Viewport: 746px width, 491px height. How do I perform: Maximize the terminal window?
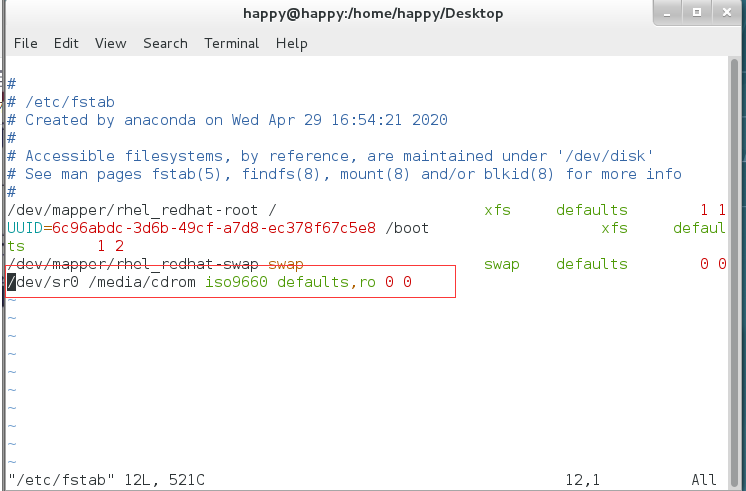[697, 13]
